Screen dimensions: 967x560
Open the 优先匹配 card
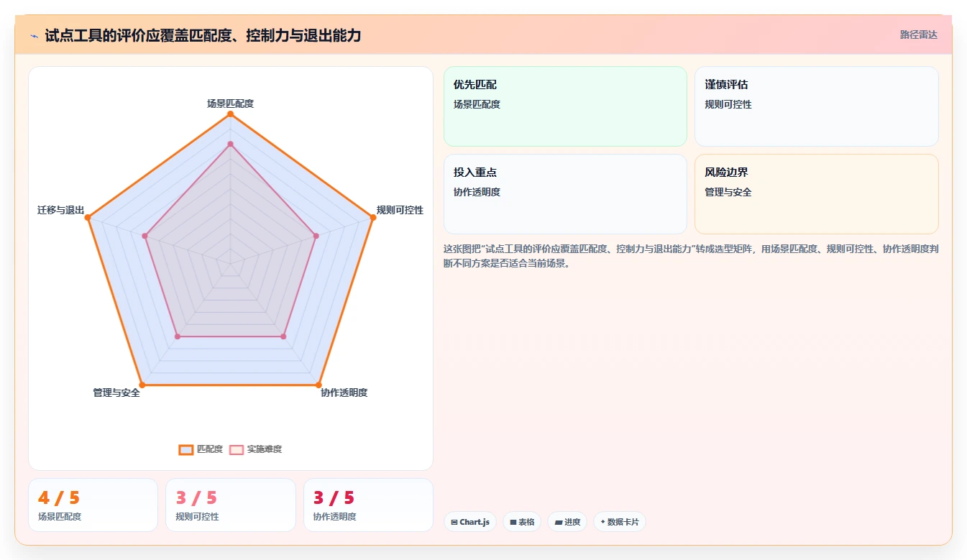(565, 106)
